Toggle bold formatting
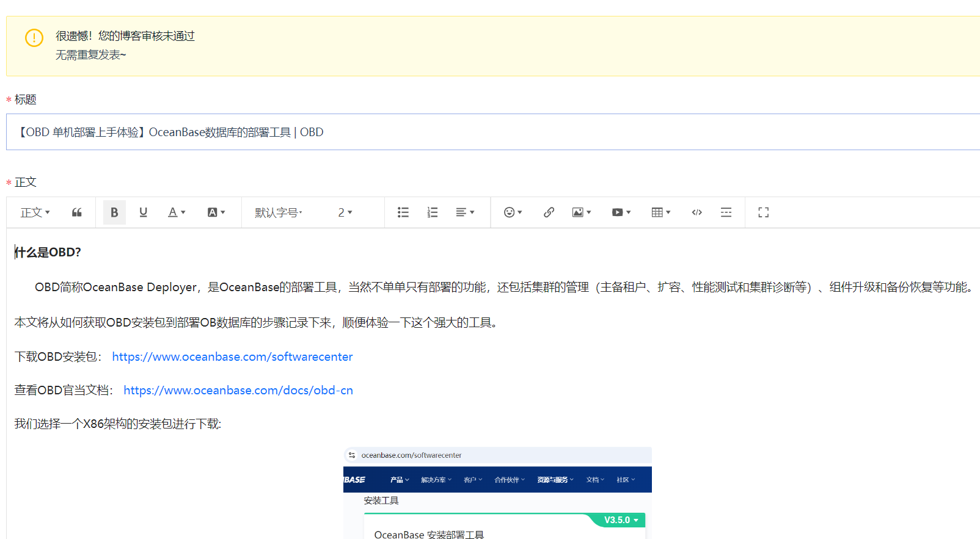The width and height of the screenshot is (980, 539). point(114,212)
